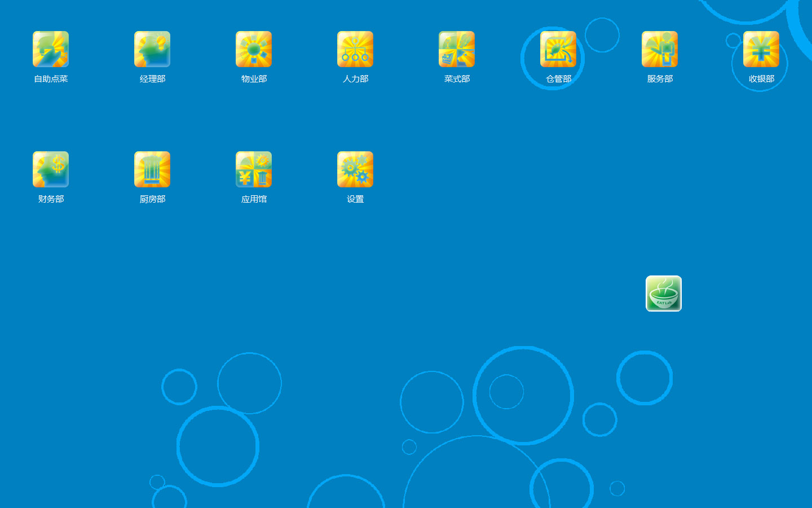Launch the 经理部 manager department icon
Screen dimensions: 812x508
pyautogui.click(x=152, y=49)
